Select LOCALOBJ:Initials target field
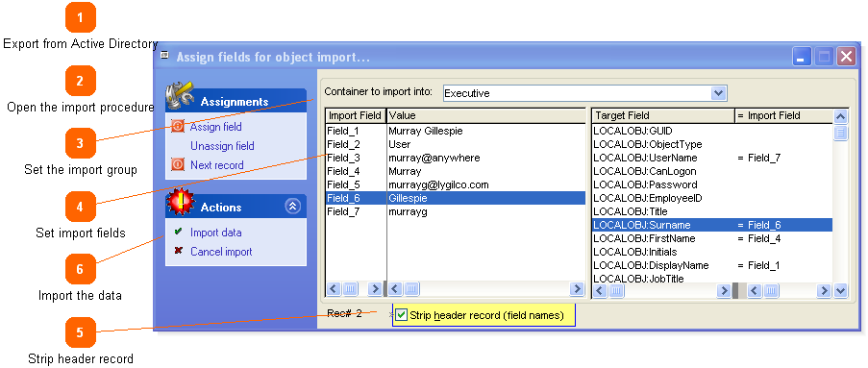This screenshot has width=868, height=368. pos(712,252)
